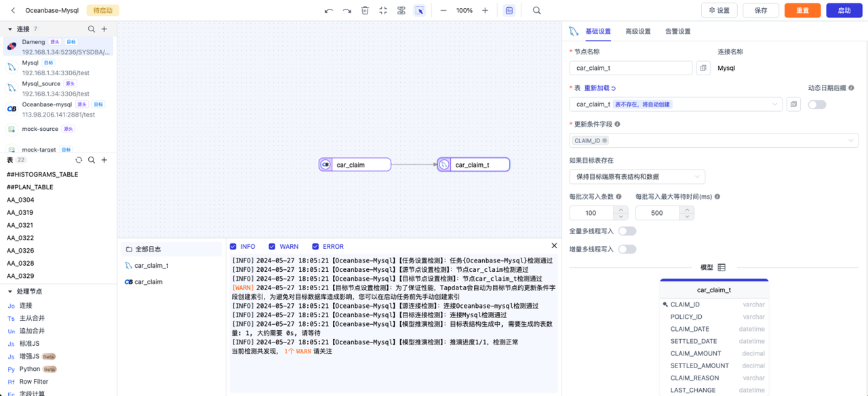Toggle the log panel icon in toolbar

[509, 11]
